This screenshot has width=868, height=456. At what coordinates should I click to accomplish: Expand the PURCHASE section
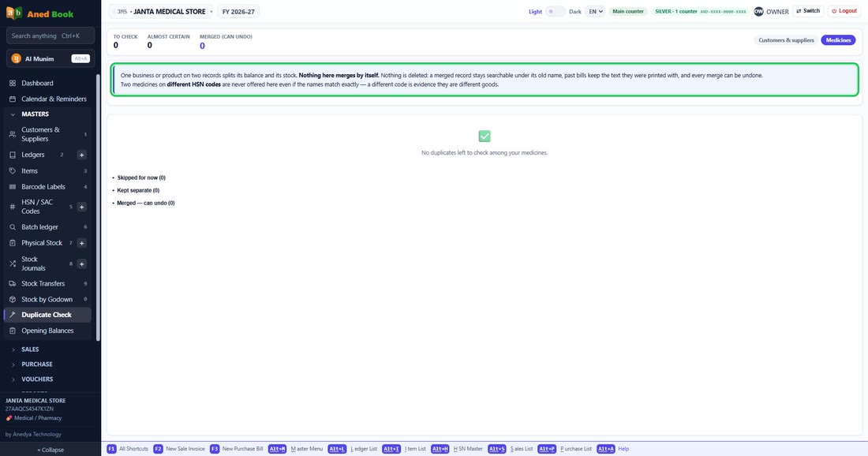click(47, 364)
